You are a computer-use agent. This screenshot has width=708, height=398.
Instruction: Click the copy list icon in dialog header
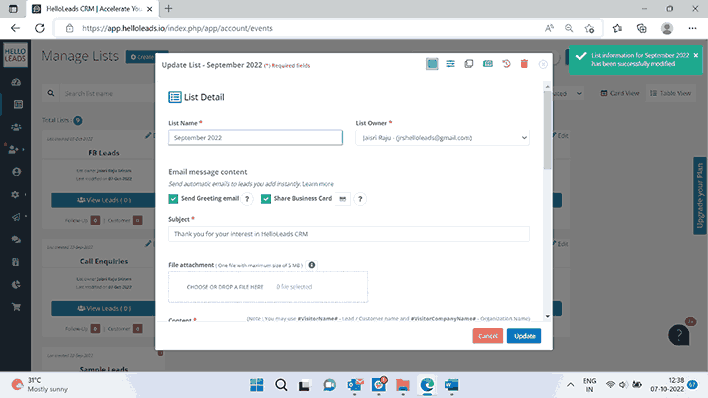[469, 64]
